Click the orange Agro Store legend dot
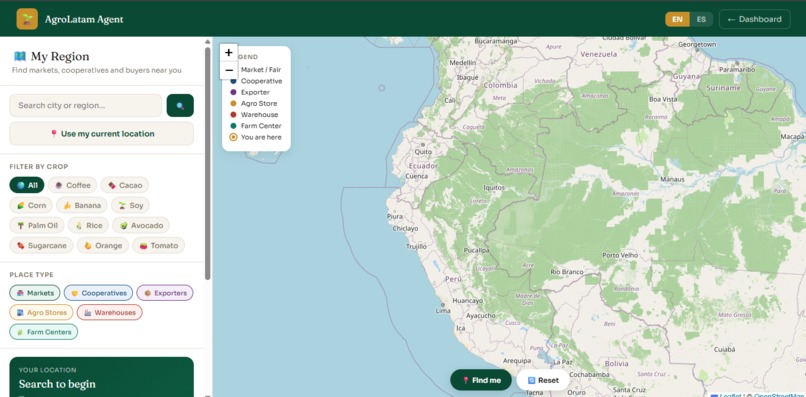 click(233, 103)
